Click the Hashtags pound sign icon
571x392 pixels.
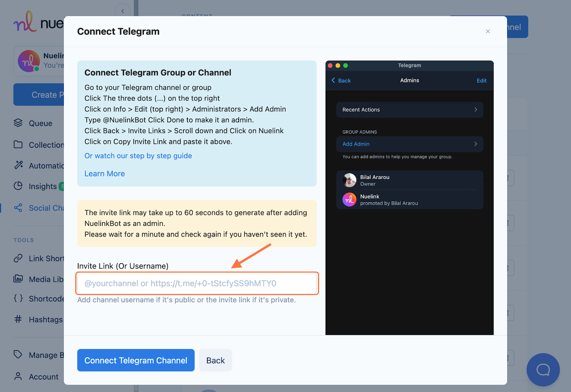pyautogui.click(x=18, y=319)
